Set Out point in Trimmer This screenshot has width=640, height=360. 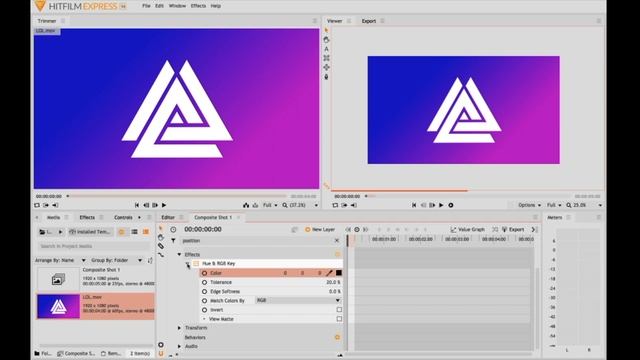tap(55, 205)
